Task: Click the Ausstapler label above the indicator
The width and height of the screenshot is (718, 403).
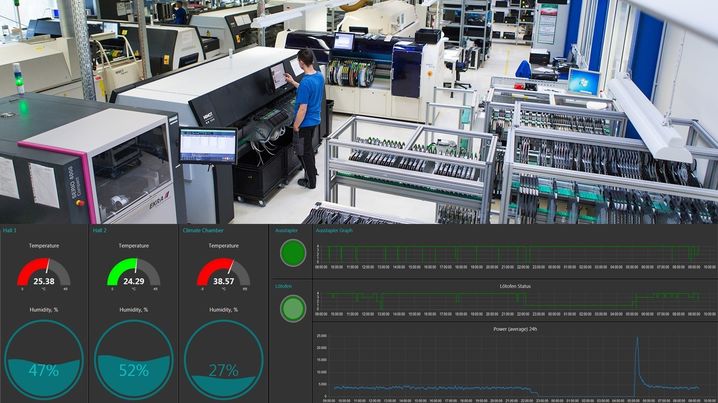Action: (x=286, y=230)
